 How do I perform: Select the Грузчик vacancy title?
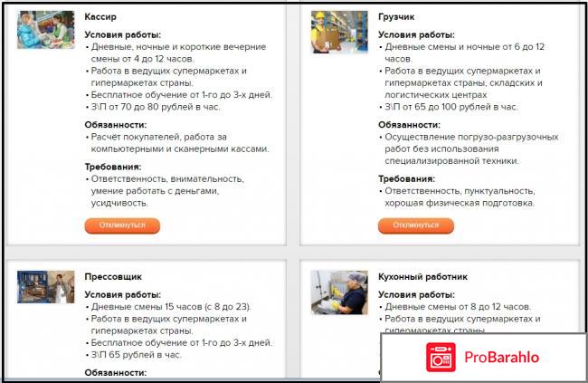pyautogui.click(x=396, y=17)
